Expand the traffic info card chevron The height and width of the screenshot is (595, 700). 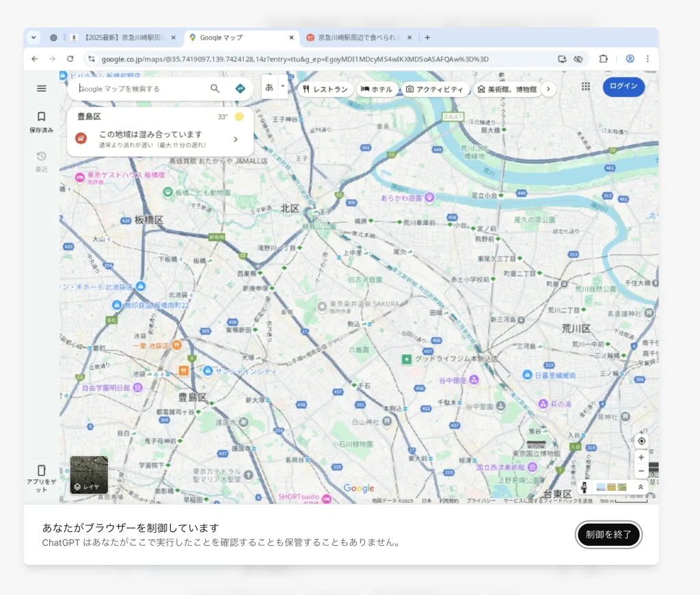[236, 140]
